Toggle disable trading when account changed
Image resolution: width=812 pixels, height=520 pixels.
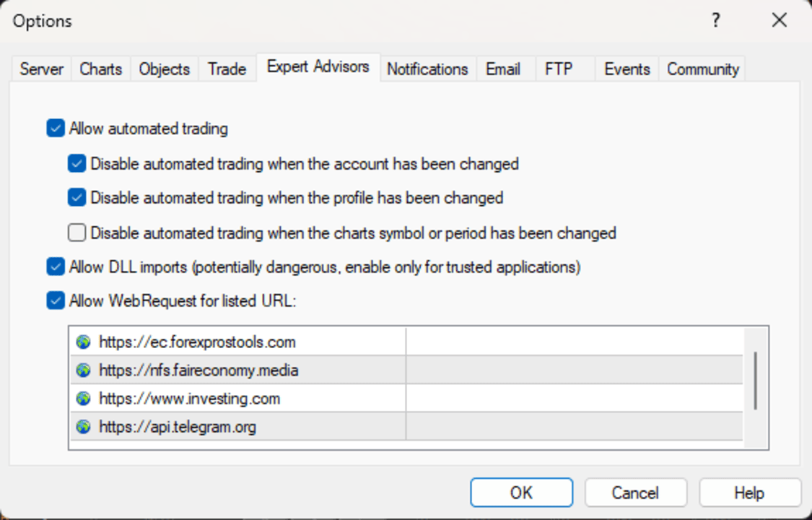[77, 164]
